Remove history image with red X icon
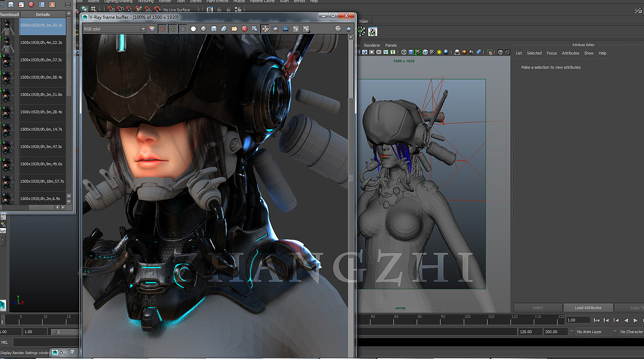644x359 pixels. pyautogui.click(x=31, y=5)
